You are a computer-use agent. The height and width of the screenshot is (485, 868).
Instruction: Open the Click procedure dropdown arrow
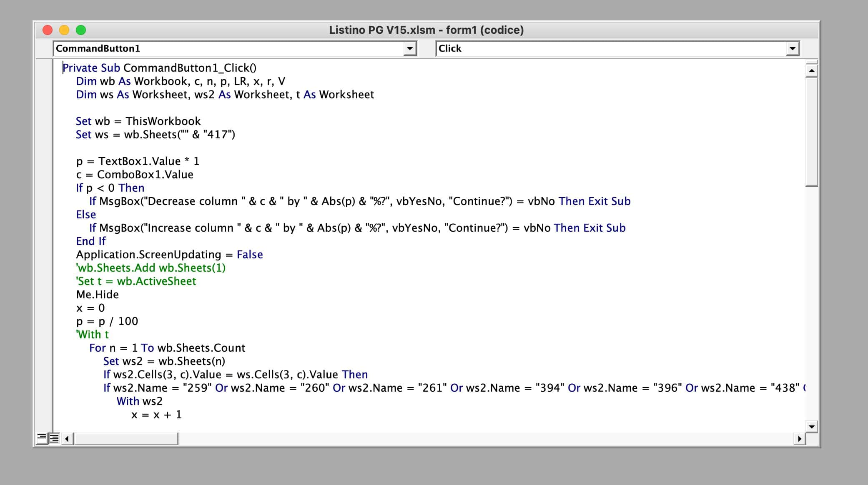click(793, 49)
